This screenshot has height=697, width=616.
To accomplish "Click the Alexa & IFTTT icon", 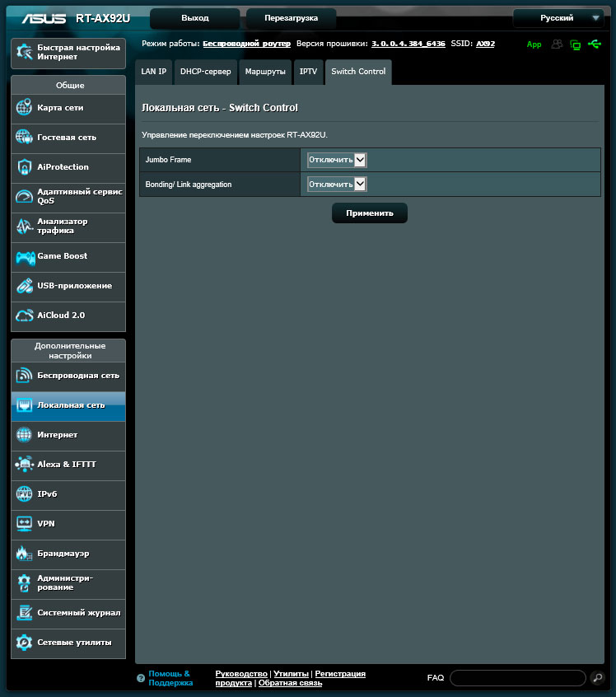I will click(x=24, y=464).
